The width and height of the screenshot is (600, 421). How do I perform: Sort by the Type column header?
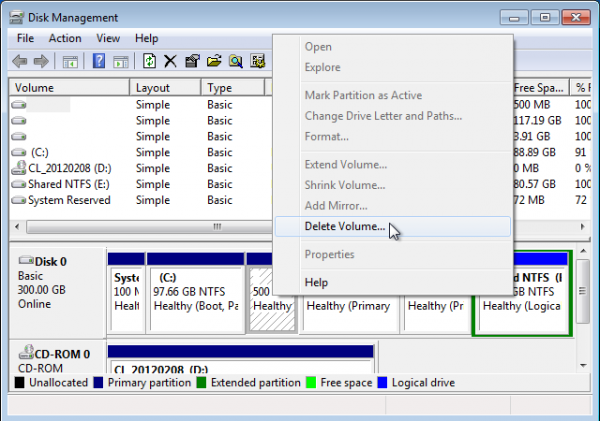233,88
